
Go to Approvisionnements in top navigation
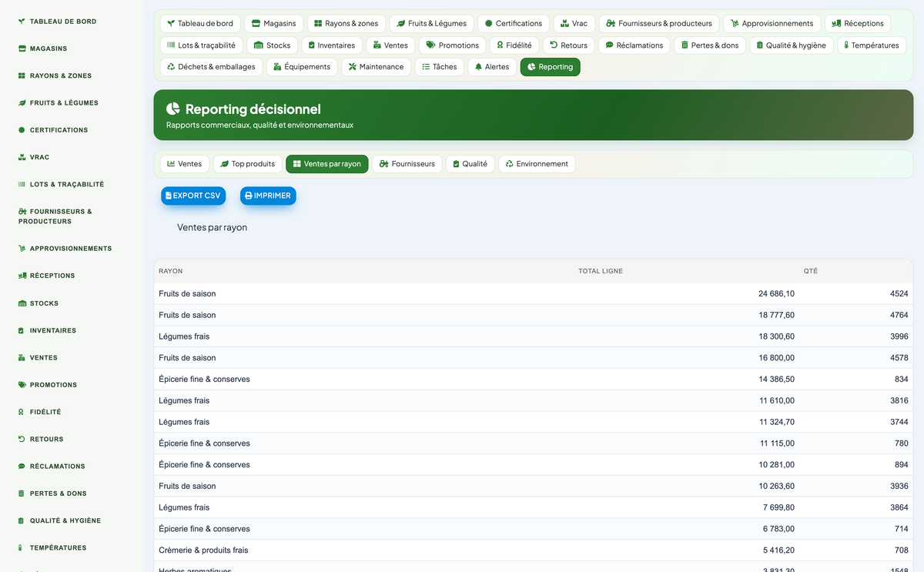click(x=772, y=24)
